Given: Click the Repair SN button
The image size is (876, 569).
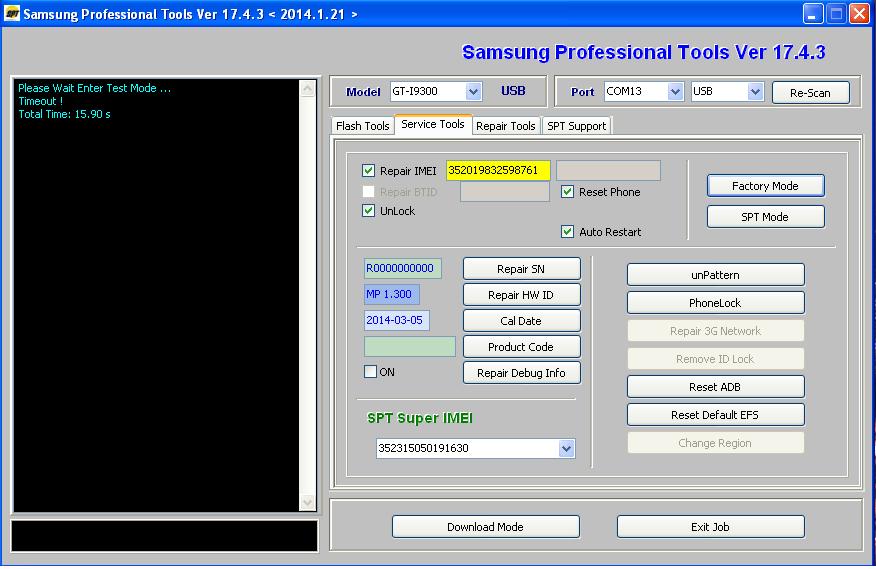Looking at the screenshot, I should pos(521,269).
